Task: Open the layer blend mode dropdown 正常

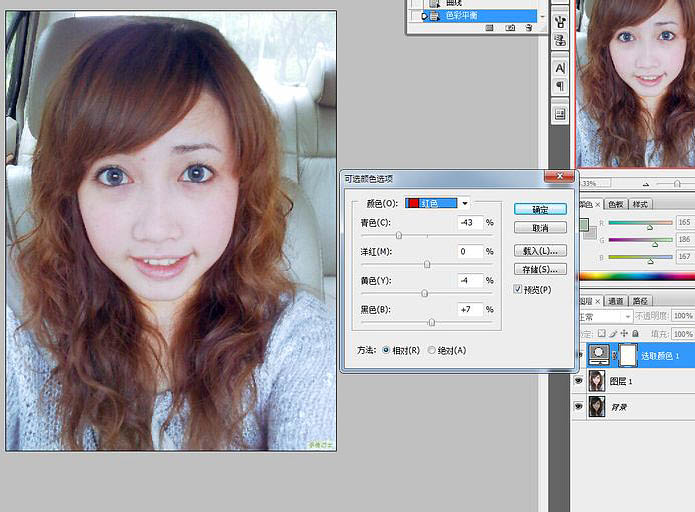Action: tap(605, 317)
